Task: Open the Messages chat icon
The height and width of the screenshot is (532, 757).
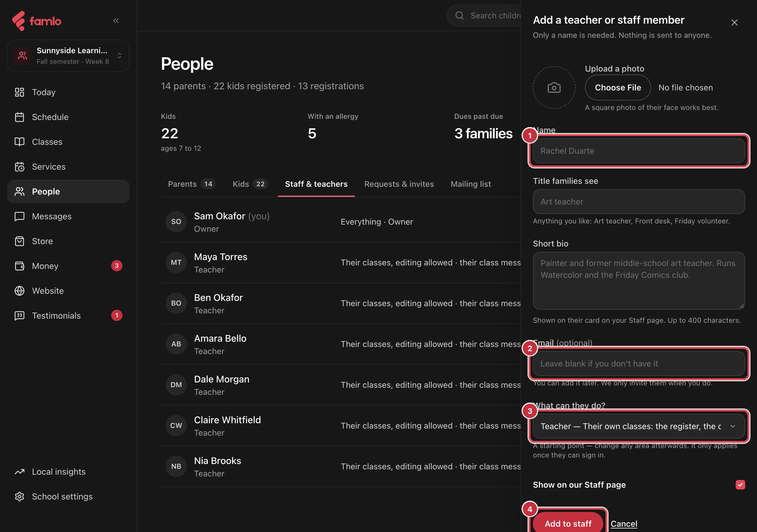Action: (x=20, y=216)
